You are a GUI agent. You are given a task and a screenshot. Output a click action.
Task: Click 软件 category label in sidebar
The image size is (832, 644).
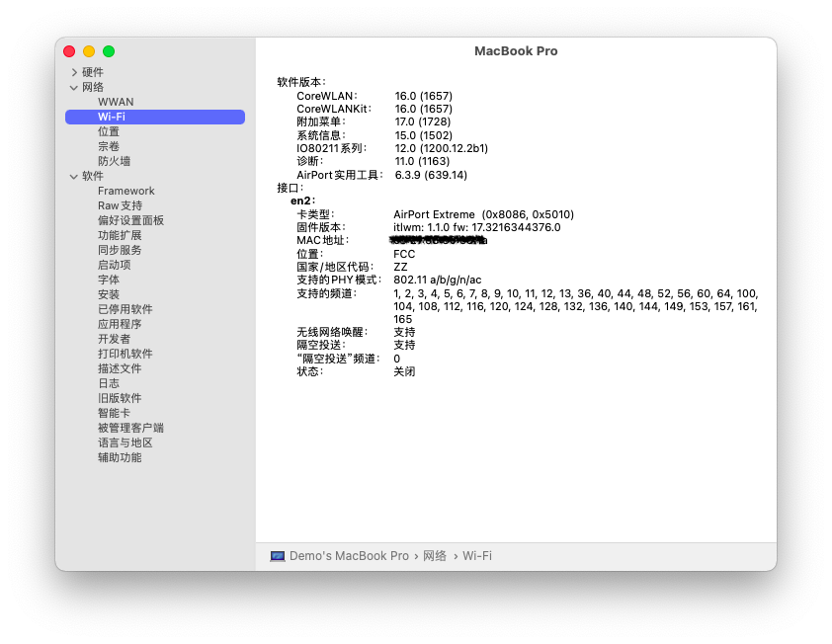93,176
